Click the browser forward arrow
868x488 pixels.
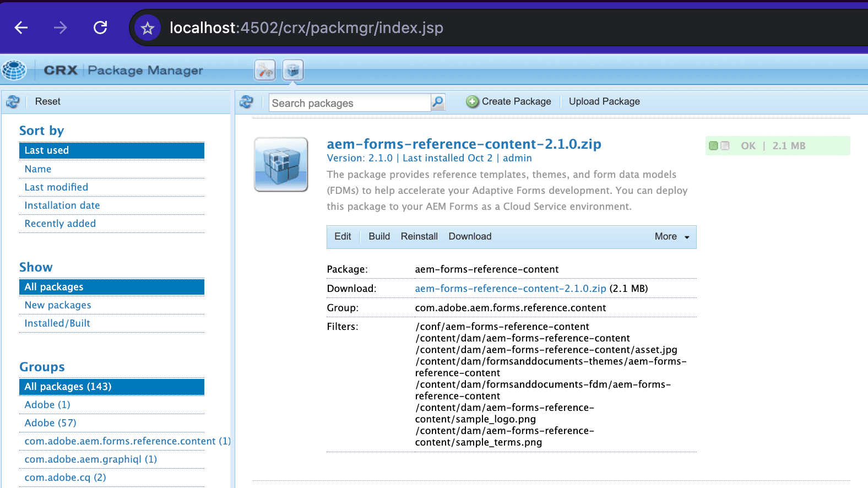60,28
